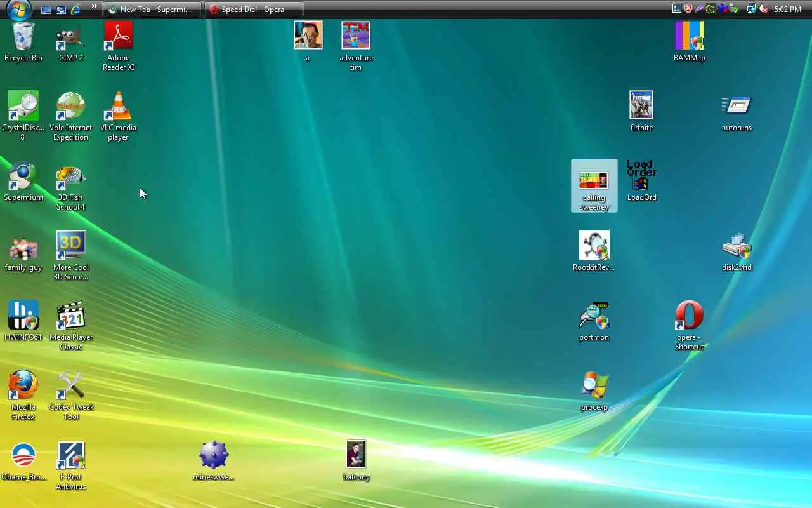Image resolution: width=812 pixels, height=508 pixels.
Task: Select the Mozilla Firefox icon
Action: (23, 396)
